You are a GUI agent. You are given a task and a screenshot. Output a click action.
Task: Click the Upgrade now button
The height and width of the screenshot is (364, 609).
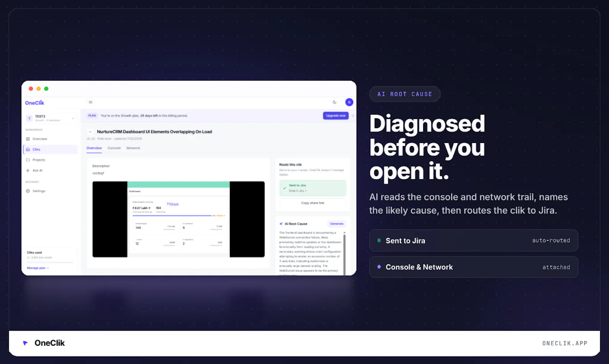coord(336,116)
